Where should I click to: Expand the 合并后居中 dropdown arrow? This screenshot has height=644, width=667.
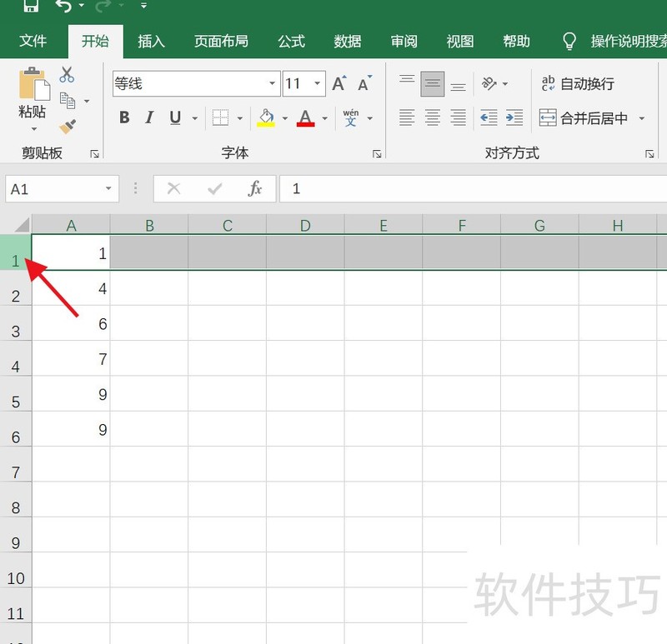[642, 118]
